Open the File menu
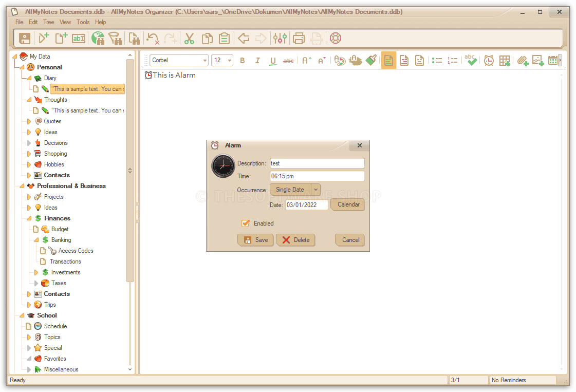 point(20,22)
